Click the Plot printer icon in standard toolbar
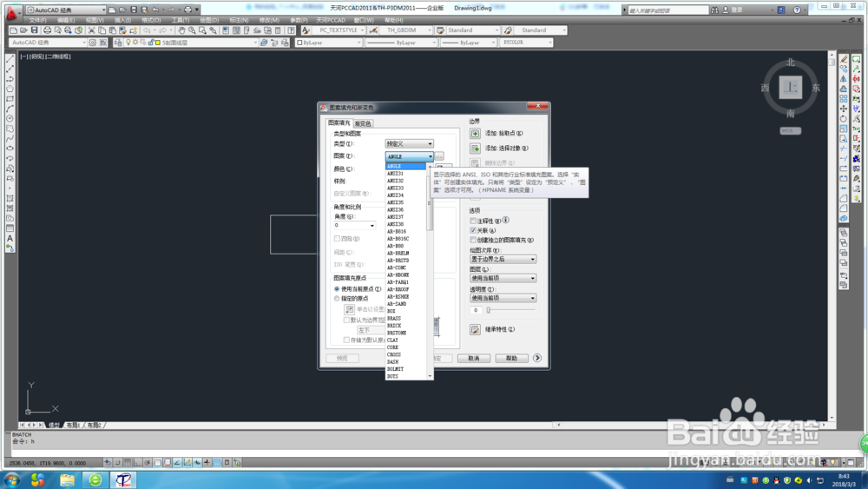This screenshot has width=868, height=489. (47, 30)
